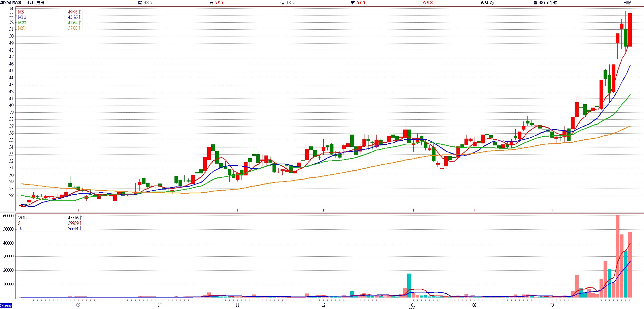Viewport: 644px width, 309px height.
Task: Click the date 2025/03/28 in header
Action: pos(10,3)
